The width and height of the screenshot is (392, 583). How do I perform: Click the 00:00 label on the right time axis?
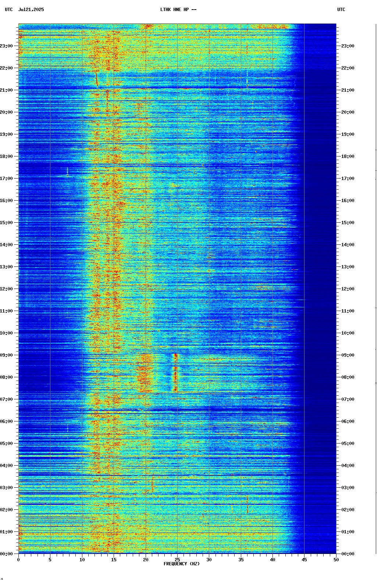tap(348, 554)
